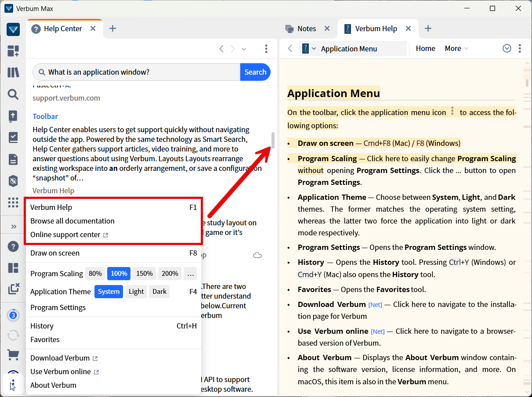
Task: Choose Light application theme
Action: (x=136, y=292)
